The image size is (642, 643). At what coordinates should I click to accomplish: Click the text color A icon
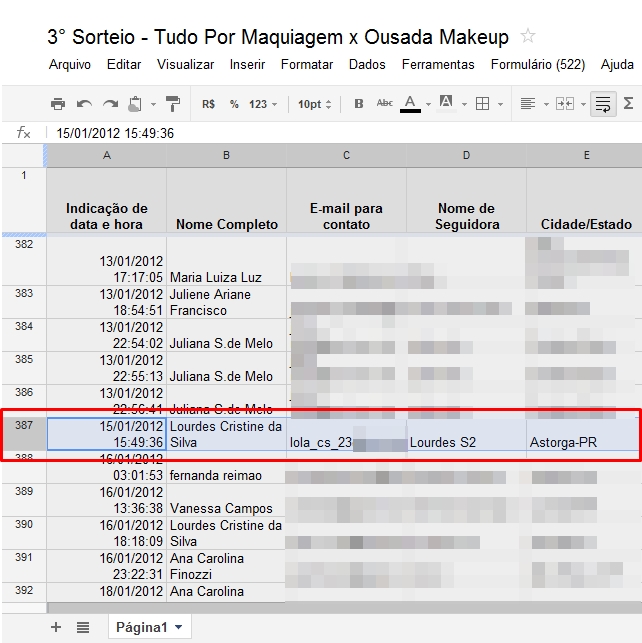point(410,104)
